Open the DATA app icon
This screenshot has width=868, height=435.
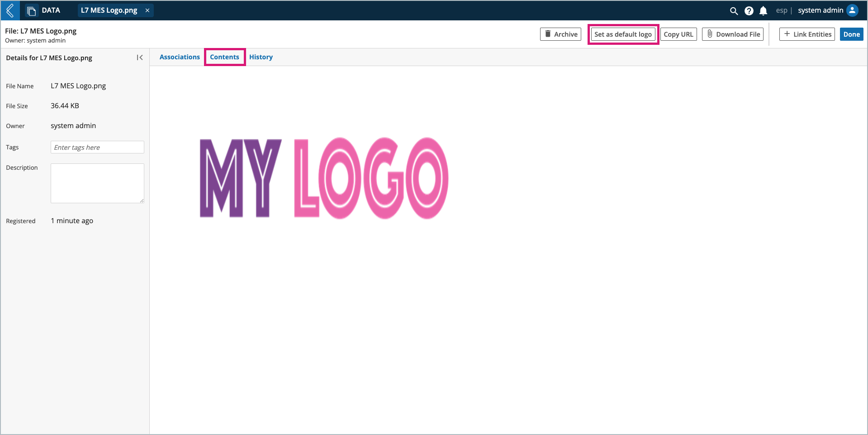(31, 11)
